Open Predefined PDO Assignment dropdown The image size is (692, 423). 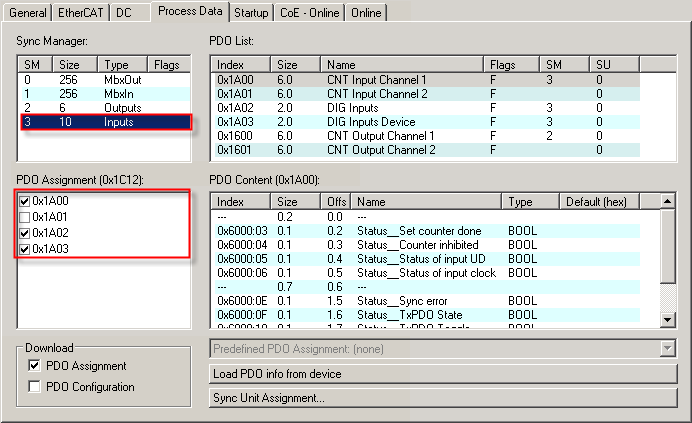667,349
